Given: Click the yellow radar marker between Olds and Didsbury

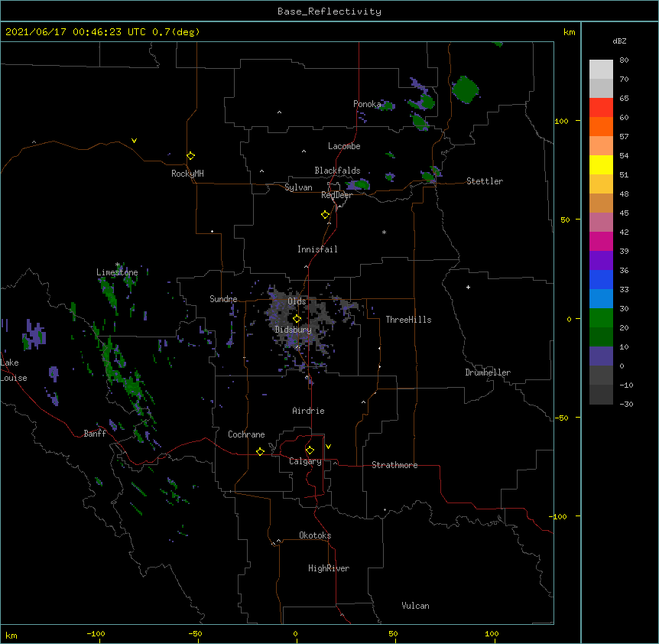Looking at the screenshot, I should (x=297, y=319).
